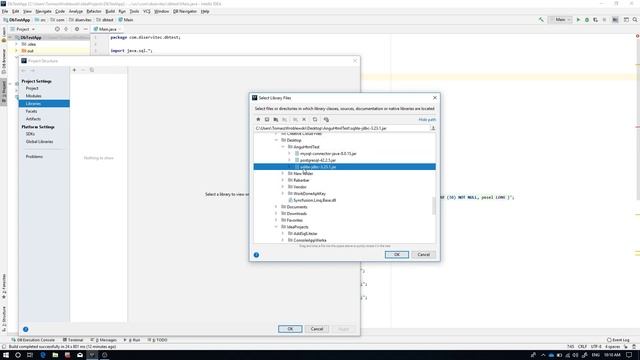Viewport: 640px width, 360px height.
Task: Open the Main run configuration dropdown
Action: pos(560,20)
